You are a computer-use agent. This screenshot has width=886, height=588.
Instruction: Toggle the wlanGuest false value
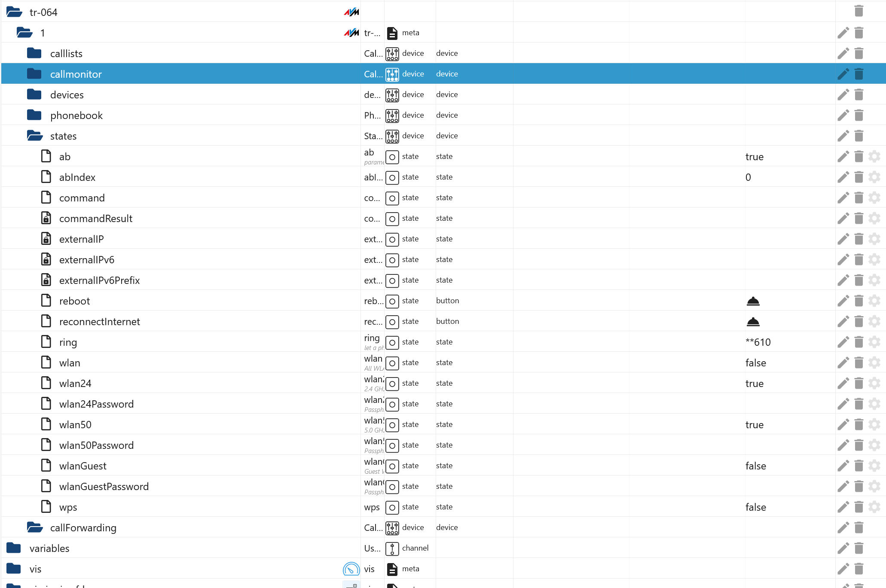(755, 466)
